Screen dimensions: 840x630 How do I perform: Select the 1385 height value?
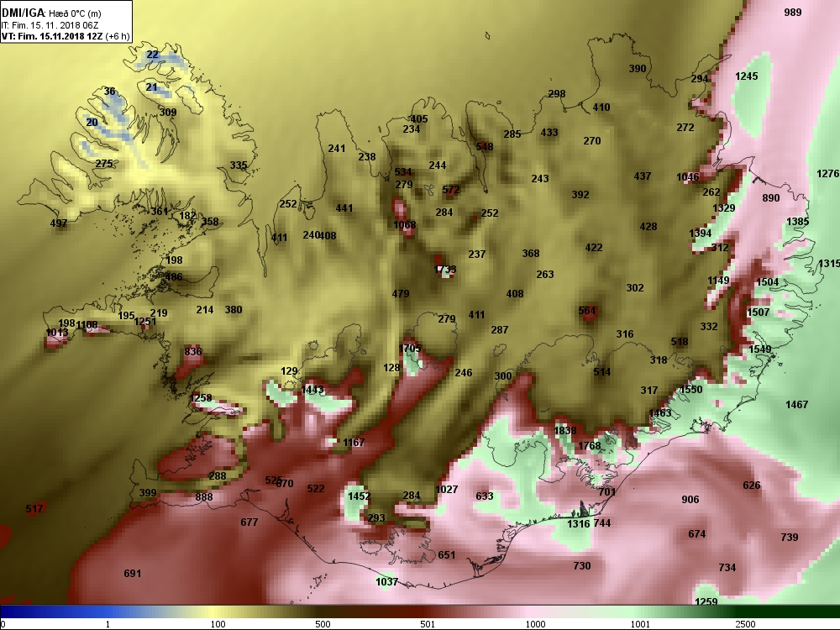coord(798,222)
